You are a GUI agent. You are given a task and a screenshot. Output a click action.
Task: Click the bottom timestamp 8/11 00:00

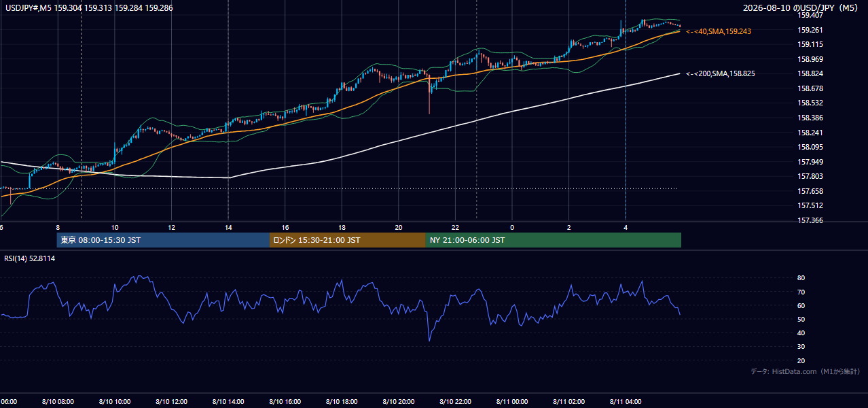512,402
